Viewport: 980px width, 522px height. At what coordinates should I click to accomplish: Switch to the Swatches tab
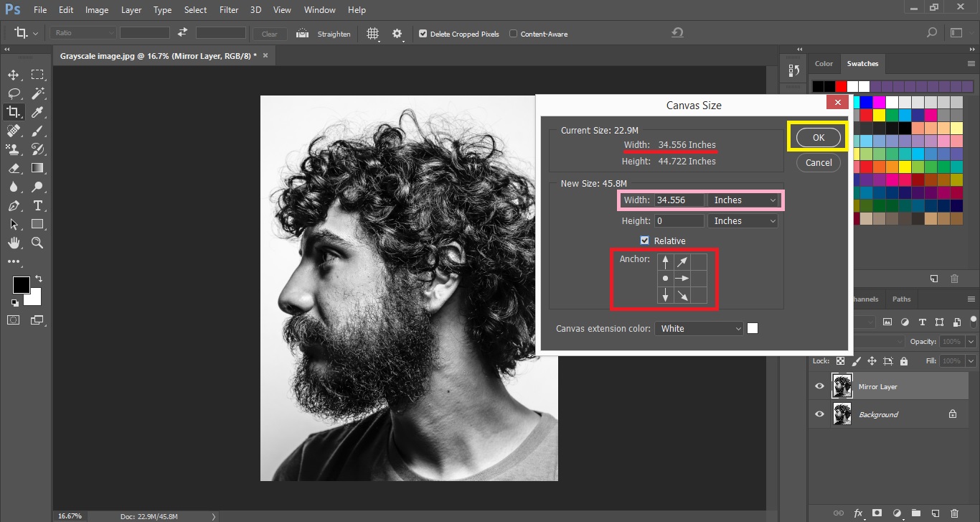point(862,64)
